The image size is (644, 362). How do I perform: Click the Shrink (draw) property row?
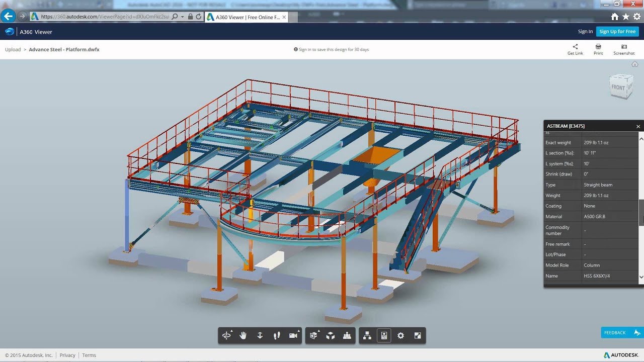pyautogui.click(x=591, y=174)
